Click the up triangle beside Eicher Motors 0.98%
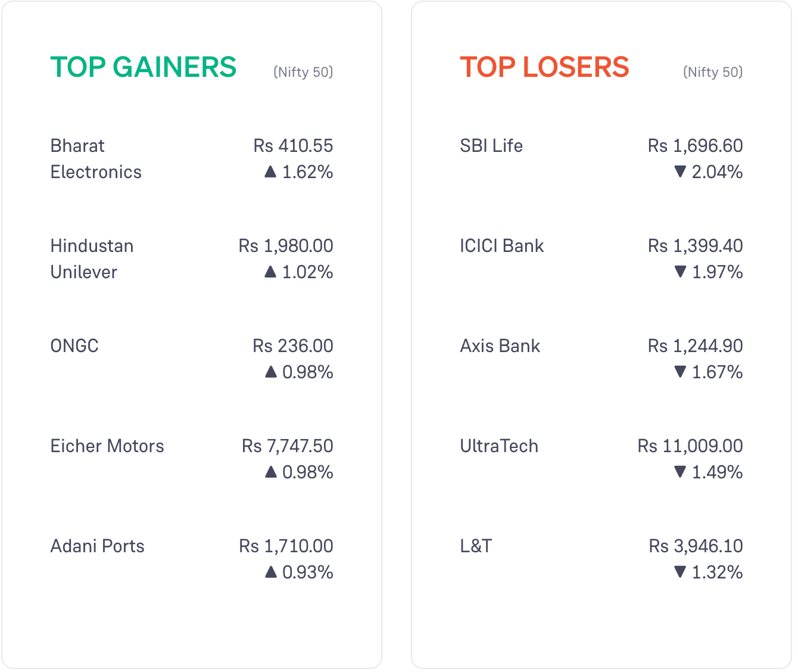The height and width of the screenshot is (672, 798). point(271,472)
